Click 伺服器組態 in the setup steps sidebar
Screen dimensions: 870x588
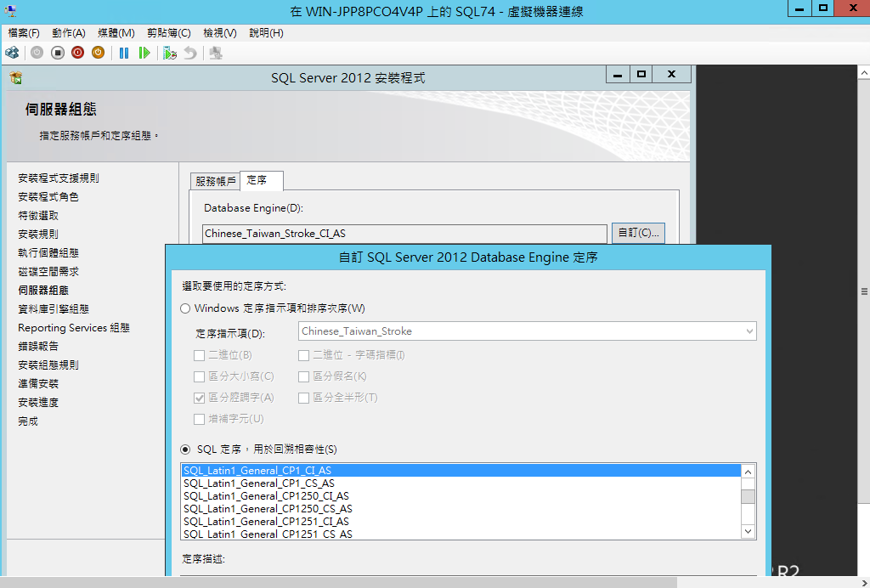point(43,290)
